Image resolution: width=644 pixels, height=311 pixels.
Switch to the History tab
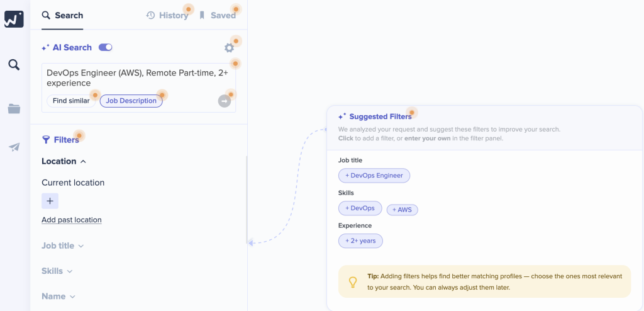pos(167,15)
